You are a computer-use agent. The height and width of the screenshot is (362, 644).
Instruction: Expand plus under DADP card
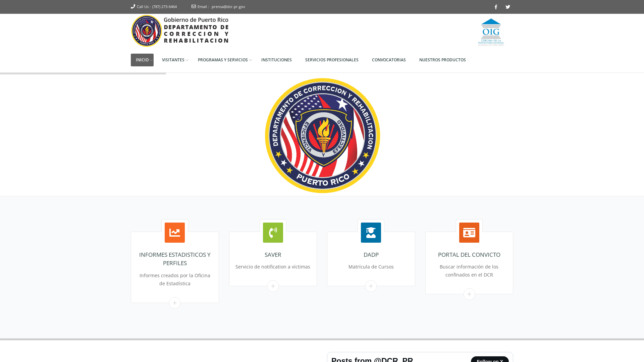pos(371,286)
